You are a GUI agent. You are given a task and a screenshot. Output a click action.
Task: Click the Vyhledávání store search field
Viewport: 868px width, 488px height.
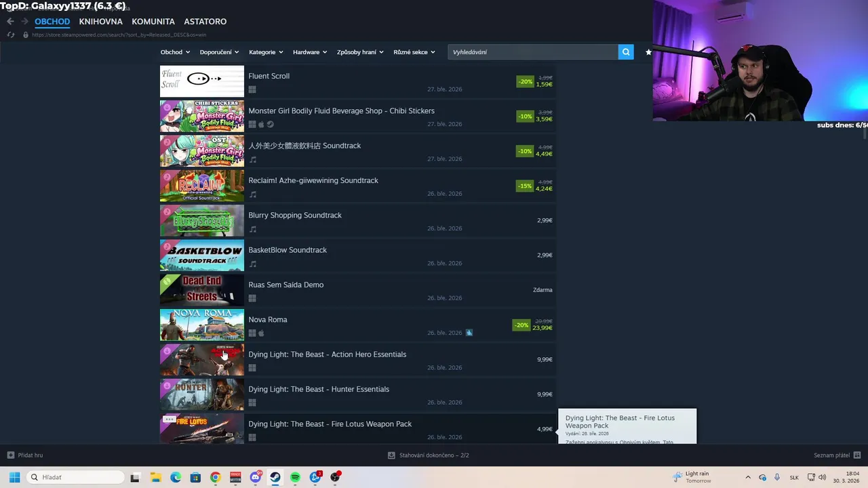point(533,52)
